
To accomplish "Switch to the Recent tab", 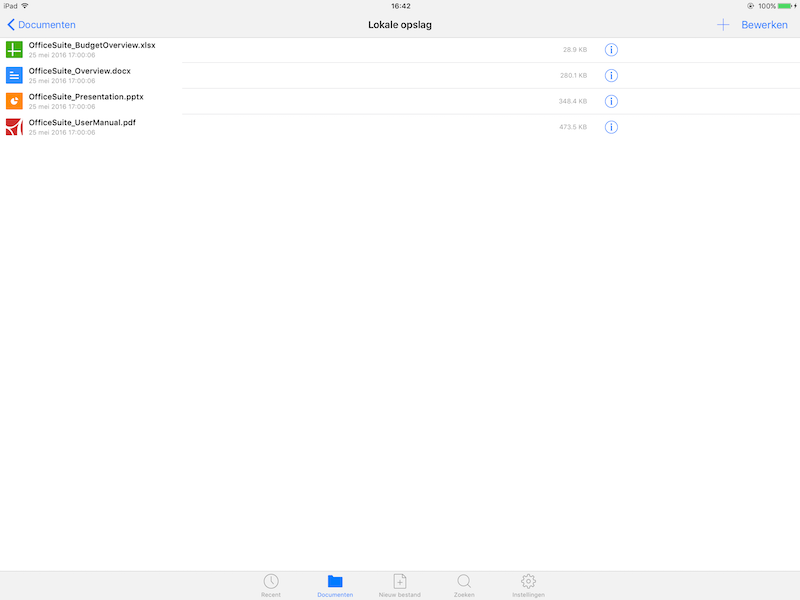I will 271,585.
